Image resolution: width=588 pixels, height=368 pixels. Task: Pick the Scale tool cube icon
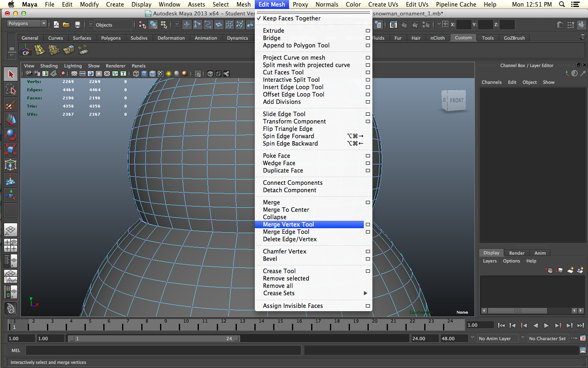[11, 150]
